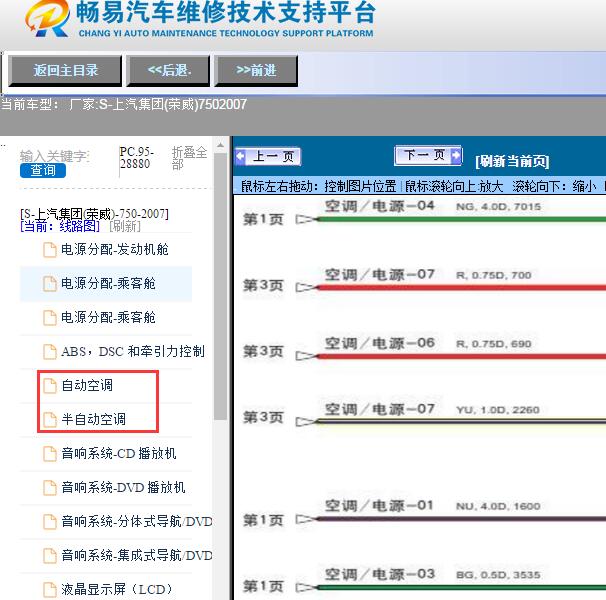Click the 当前：线路图 link

[60, 226]
